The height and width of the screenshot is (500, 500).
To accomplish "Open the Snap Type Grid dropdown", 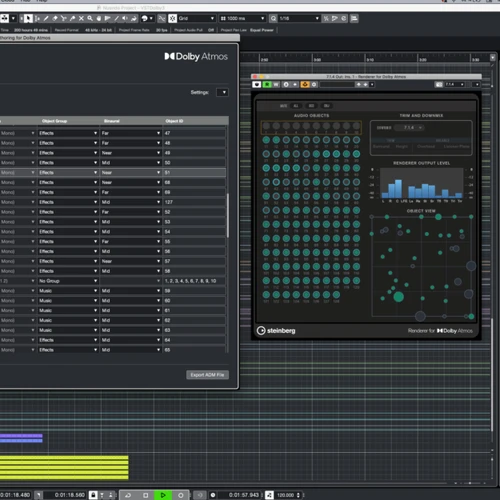I will [197, 18].
